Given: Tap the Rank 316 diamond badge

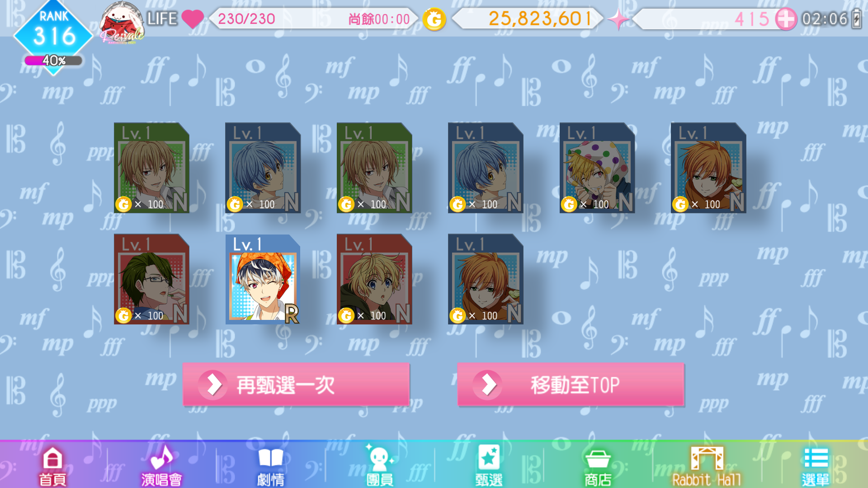Looking at the screenshot, I should 53,32.
